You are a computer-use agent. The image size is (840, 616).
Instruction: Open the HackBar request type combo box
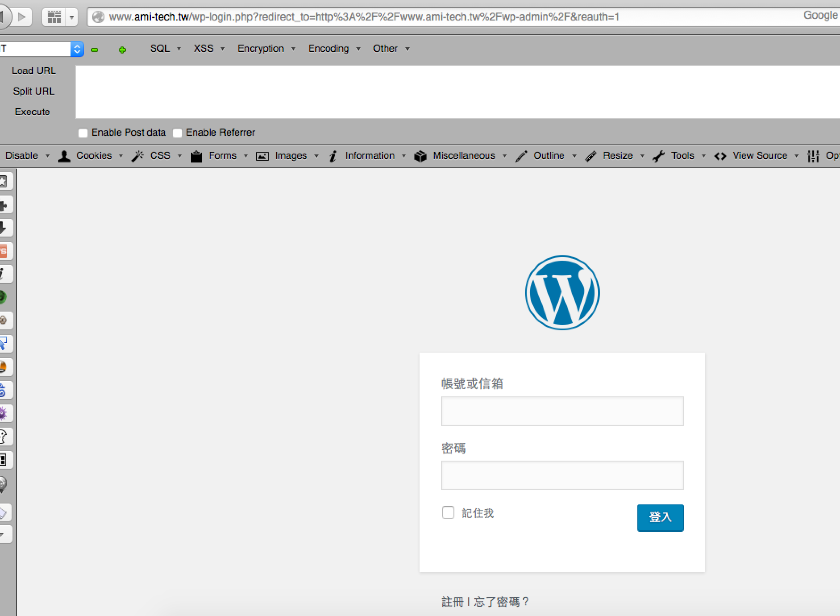point(41,49)
